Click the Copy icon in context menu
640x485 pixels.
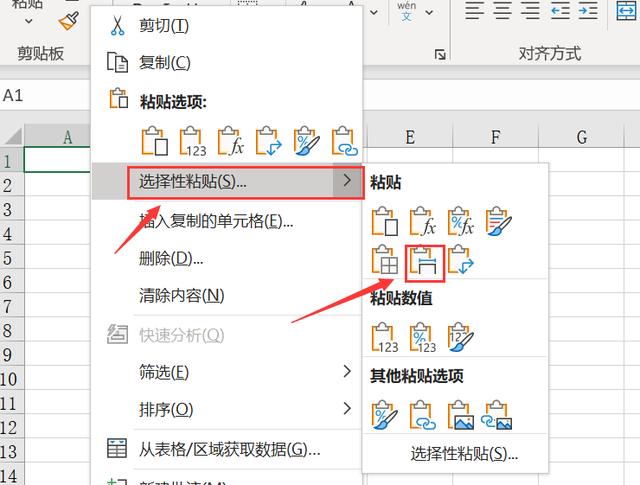pyautogui.click(x=117, y=62)
